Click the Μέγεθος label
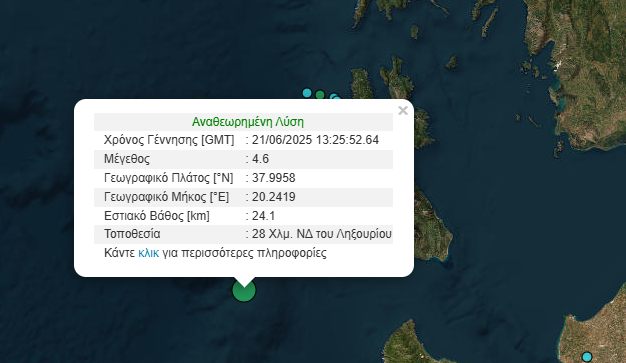 [x=127, y=159]
